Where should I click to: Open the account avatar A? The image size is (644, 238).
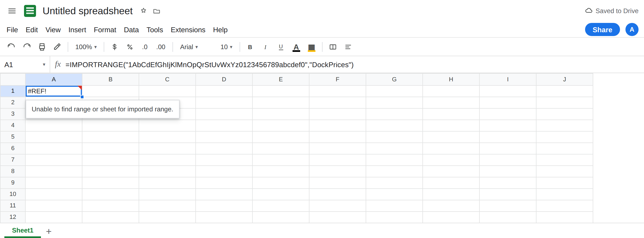coord(632,29)
